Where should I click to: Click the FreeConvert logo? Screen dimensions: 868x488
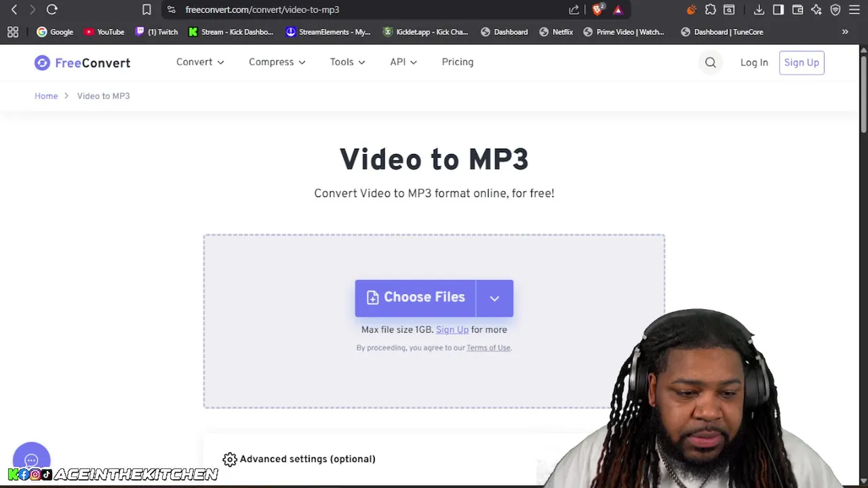(x=82, y=62)
